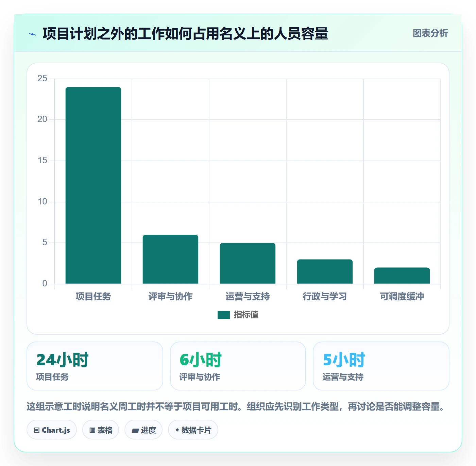The height and width of the screenshot is (466, 476).
Task: Toggle the 指标值 legend color swatch
Action: (224, 315)
